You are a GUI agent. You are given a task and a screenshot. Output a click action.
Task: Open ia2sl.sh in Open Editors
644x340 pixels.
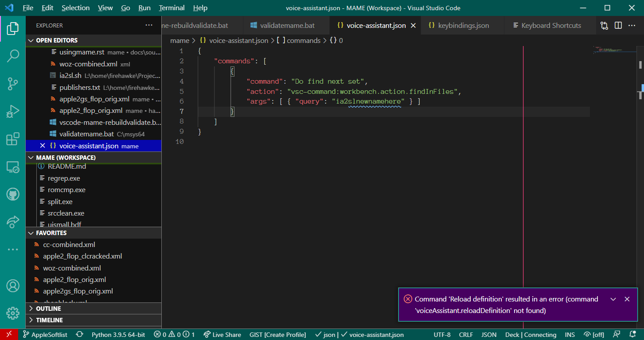94,76
